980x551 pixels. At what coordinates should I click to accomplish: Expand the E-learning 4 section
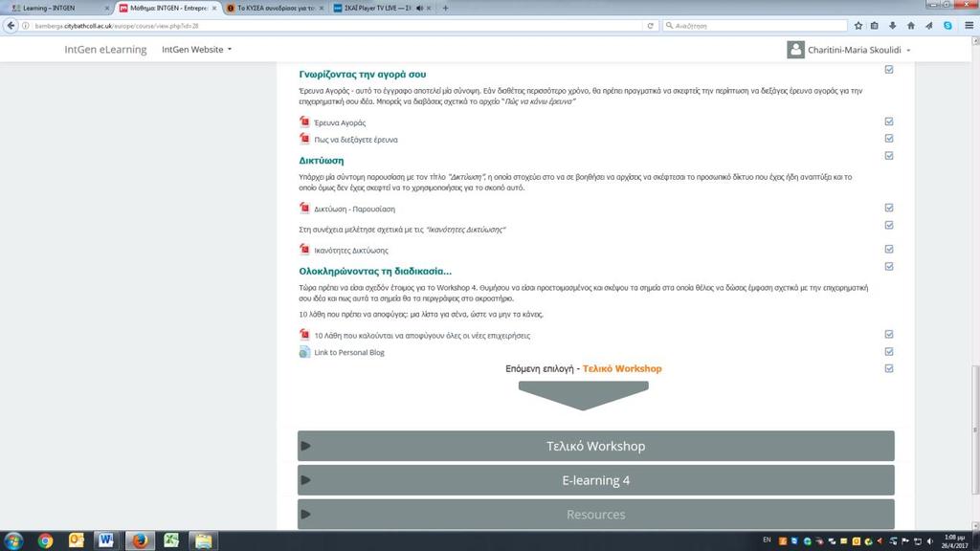(595, 480)
